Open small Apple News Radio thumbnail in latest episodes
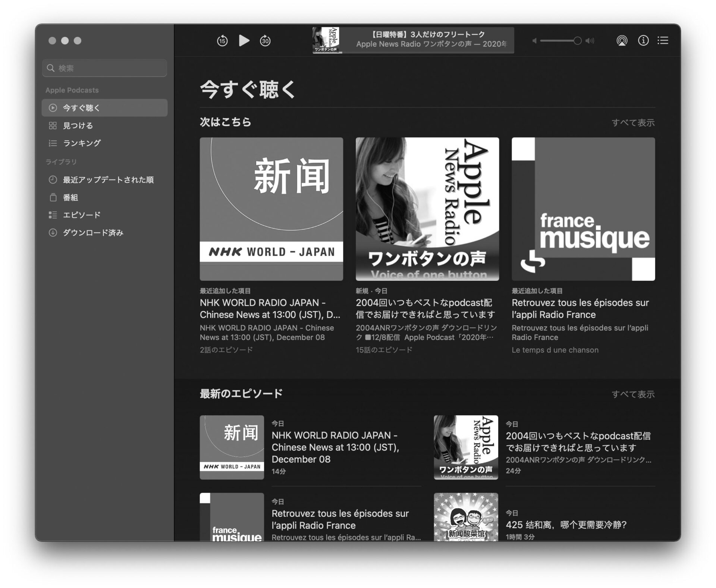 (x=466, y=447)
